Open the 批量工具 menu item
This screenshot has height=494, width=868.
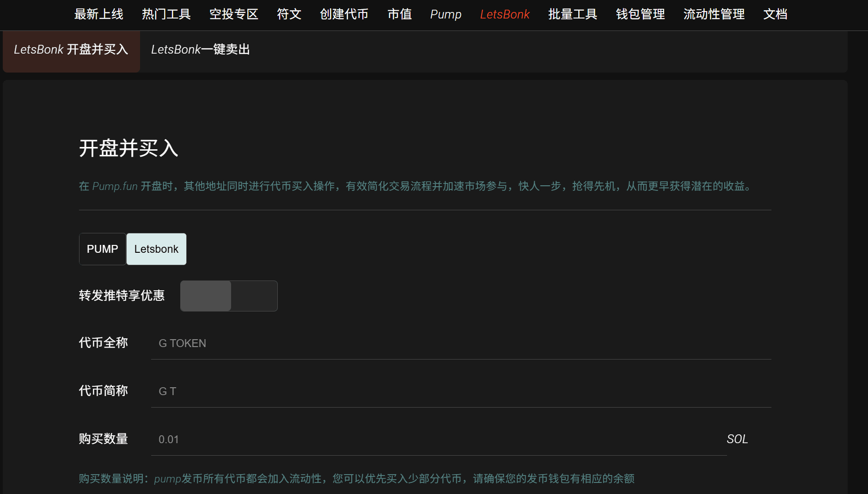click(572, 14)
